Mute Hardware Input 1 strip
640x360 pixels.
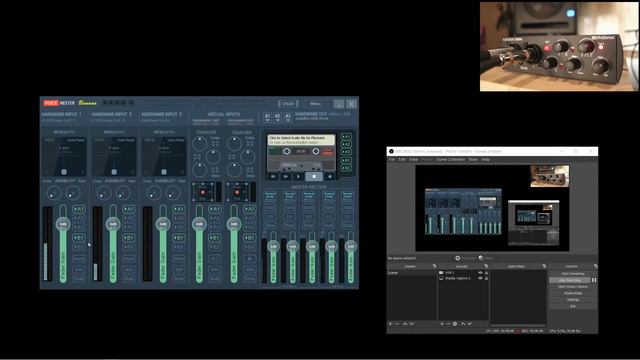tap(78, 279)
